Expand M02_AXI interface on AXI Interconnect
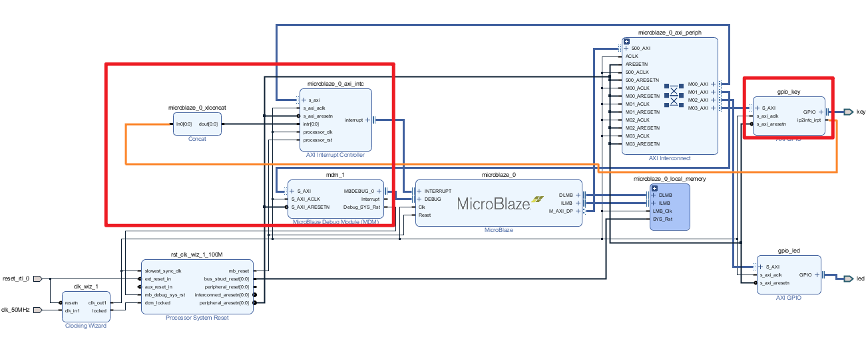Image resolution: width=868 pixels, height=337 pixels. [713, 100]
